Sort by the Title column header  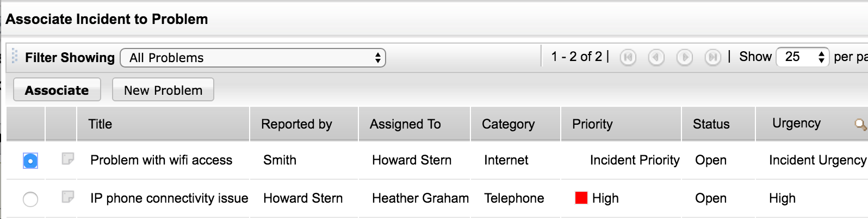point(101,124)
